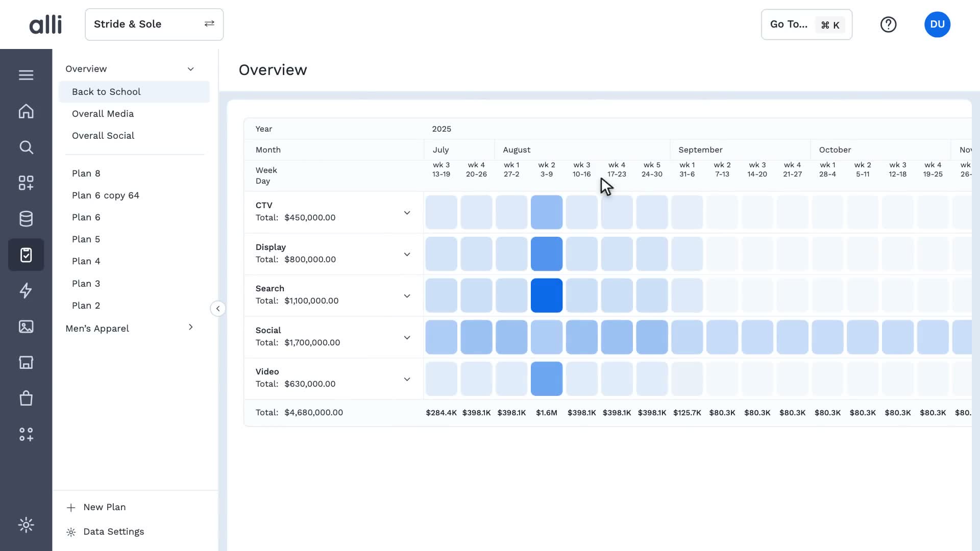
Task: Open Overall Media plan
Action: (103, 114)
